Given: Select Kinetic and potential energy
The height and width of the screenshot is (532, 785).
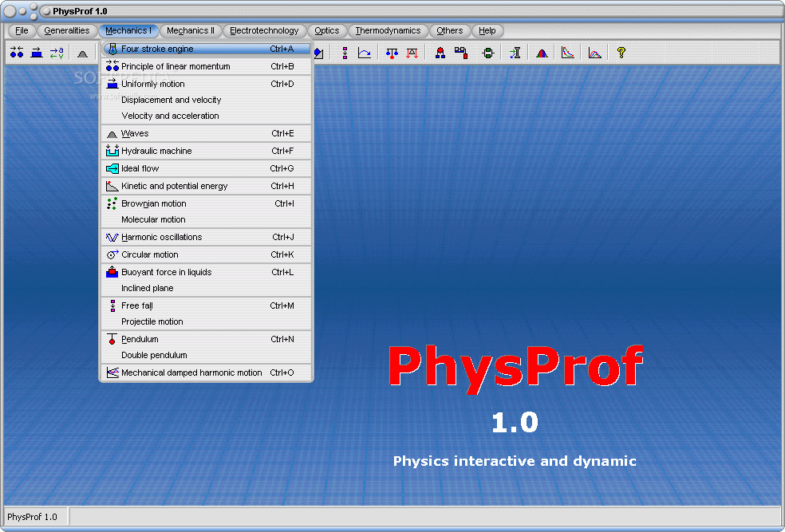Looking at the screenshot, I should pyautogui.click(x=207, y=186).
